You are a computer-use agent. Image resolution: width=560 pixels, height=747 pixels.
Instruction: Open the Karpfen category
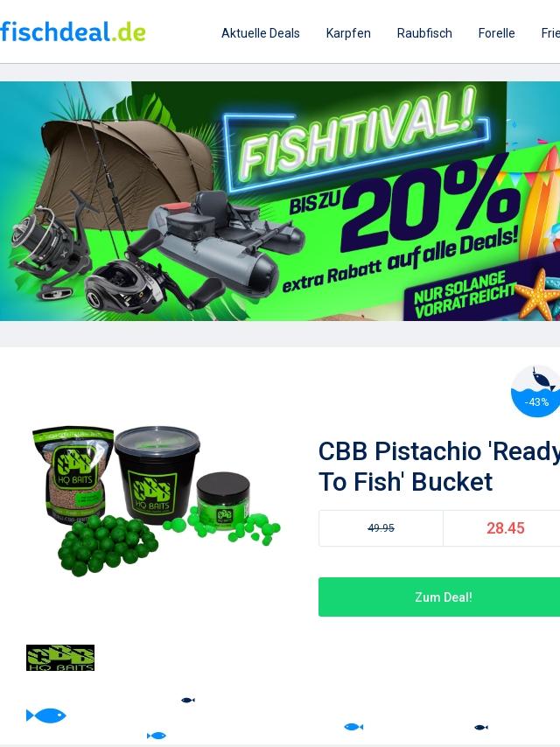pos(348,33)
